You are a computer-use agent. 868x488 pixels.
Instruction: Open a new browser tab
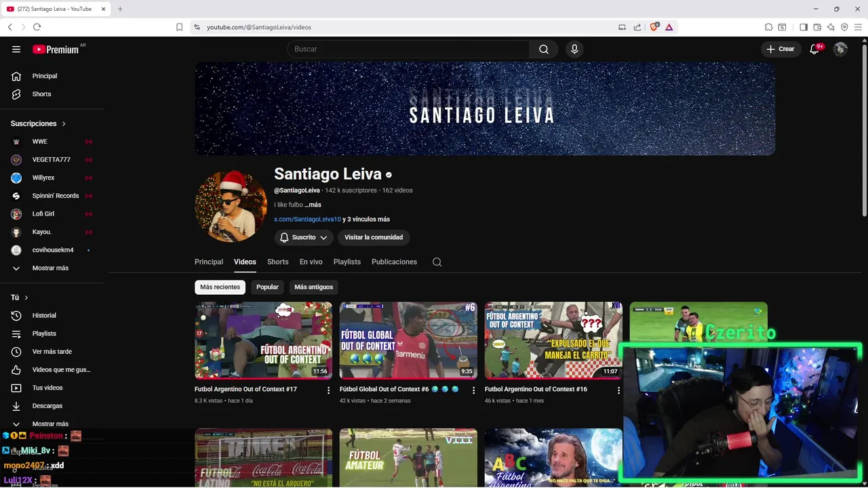(x=120, y=9)
